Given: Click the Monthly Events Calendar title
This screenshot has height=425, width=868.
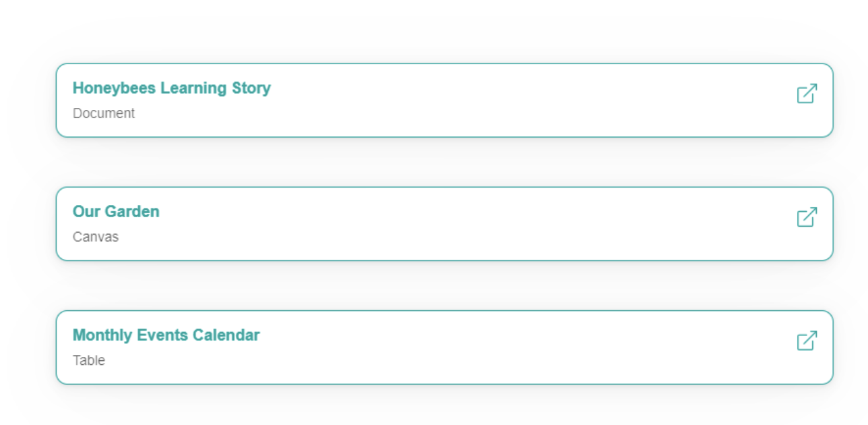Looking at the screenshot, I should pos(166,335).
